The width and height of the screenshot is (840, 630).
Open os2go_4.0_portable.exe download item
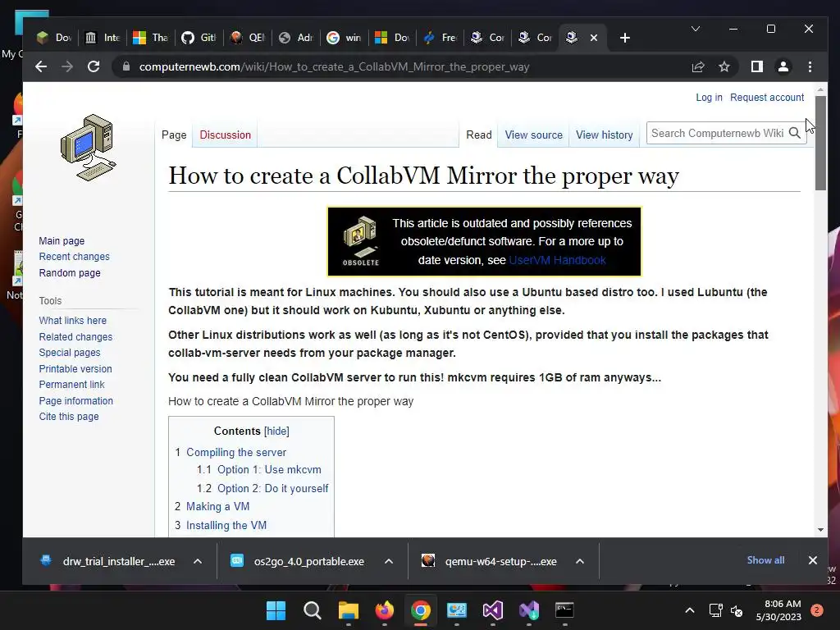(x=298, y=561)
